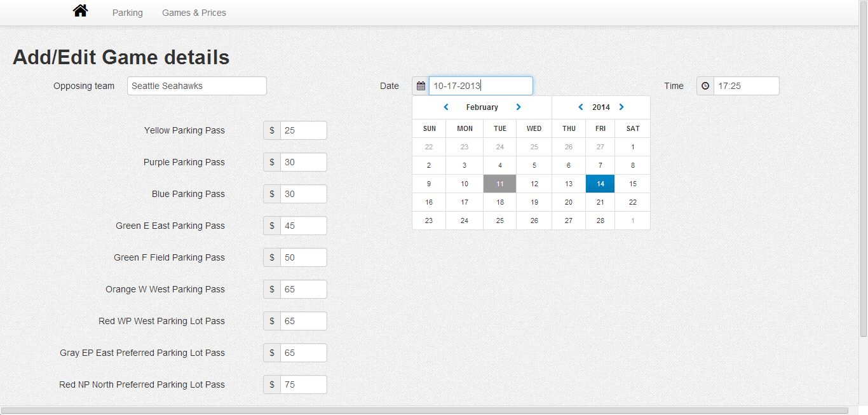The image size is (868, 415).
Task: Select February 14 in the calendar
Action: [x=600, y=184]
